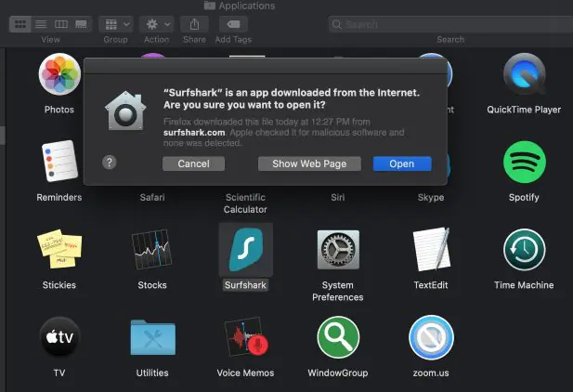The width and height of the screenshot is (573, 392).
Task: Open the Reminders app icon
Action: click(x=59, y=162)
